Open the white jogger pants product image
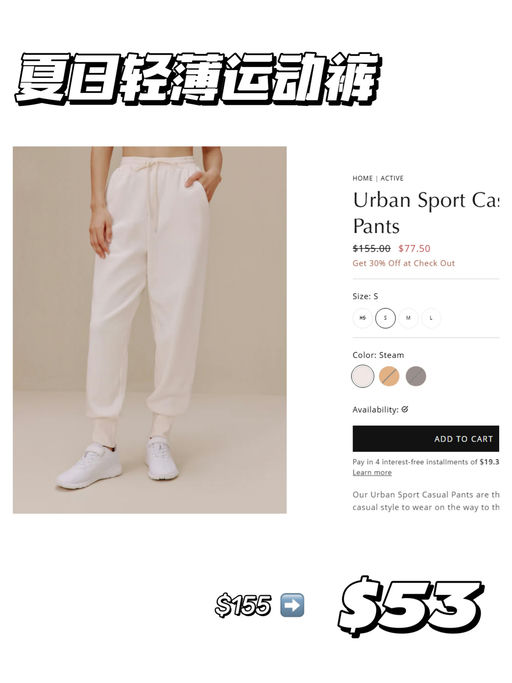The height and width of the screenshot is (683, 512). pos(149,330)
